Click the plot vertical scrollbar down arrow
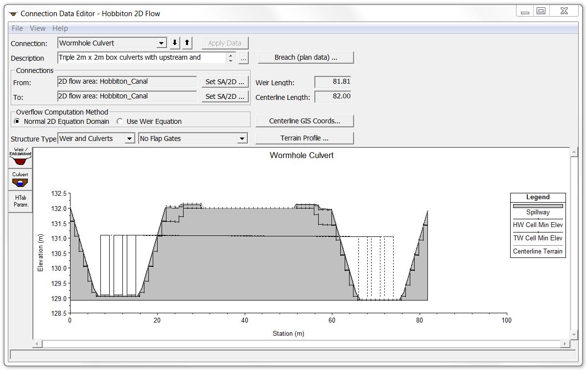 tap(574, 334)
